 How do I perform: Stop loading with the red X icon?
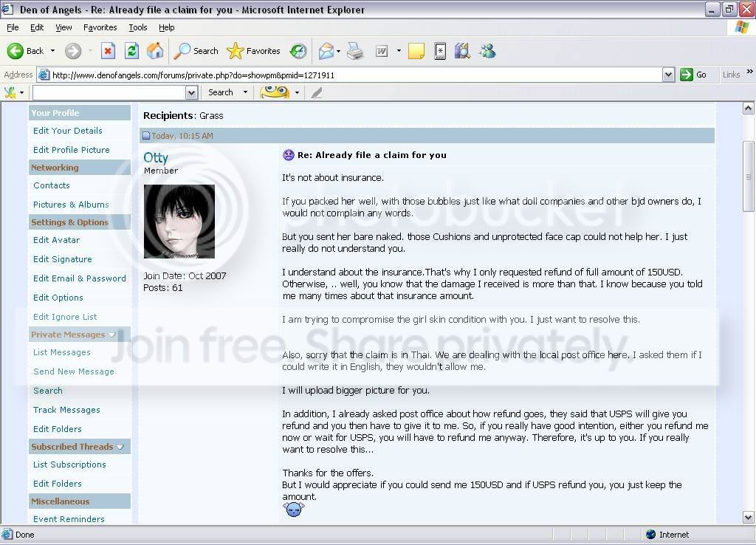[x=108, y=51]
